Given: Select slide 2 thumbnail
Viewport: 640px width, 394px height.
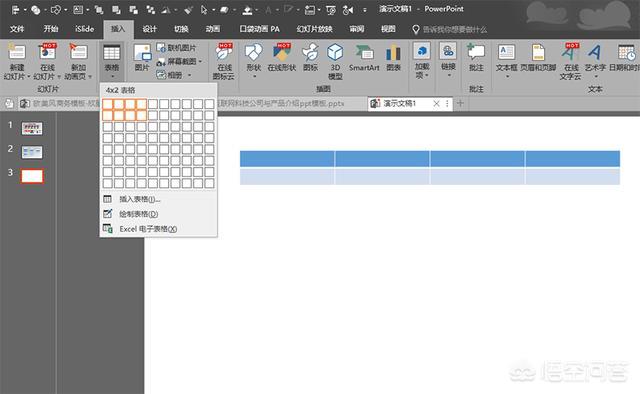Looking at the screenshot, I should pyautogui.click(x=32, y=152).
